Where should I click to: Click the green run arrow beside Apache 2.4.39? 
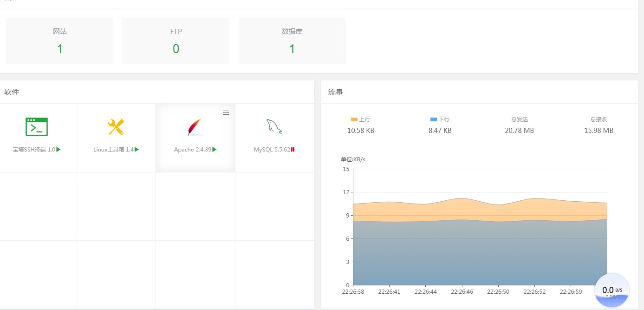(x=215, y=150)
